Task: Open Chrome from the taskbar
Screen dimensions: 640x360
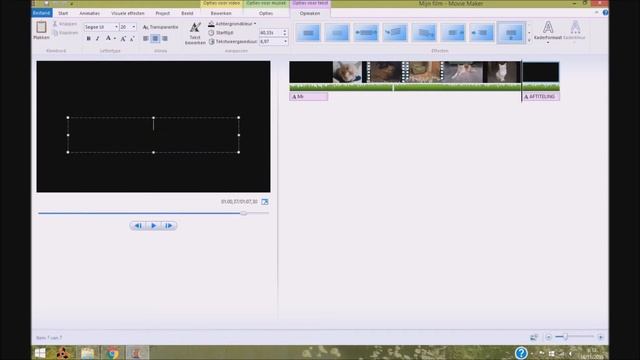Action: tap(113, 353)
